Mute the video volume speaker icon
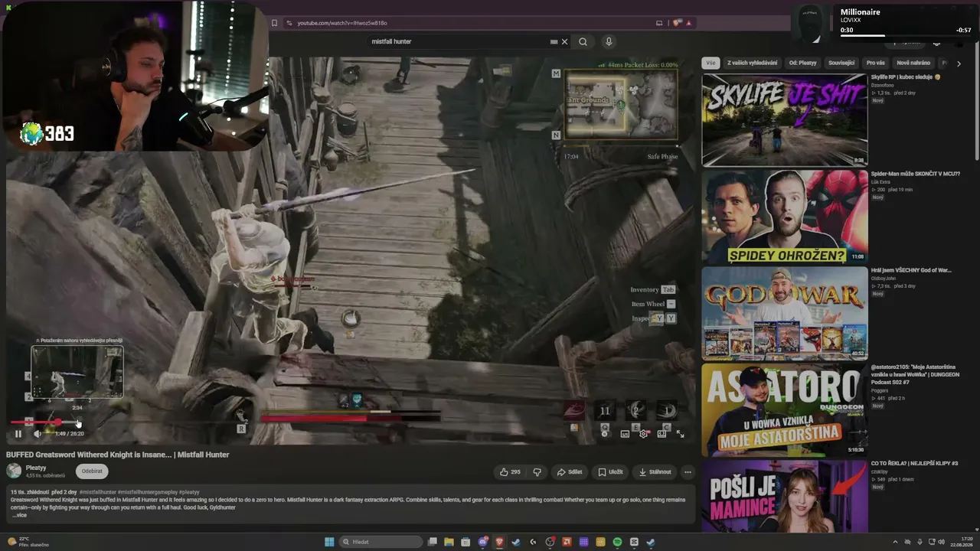Viewport: 980px width, 551px height. (x=38, y=434)
